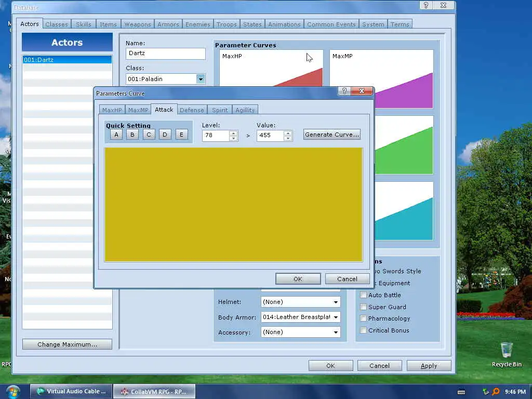Apply Quick Setting E
532x399 pixels.
(x=181, y=135)
